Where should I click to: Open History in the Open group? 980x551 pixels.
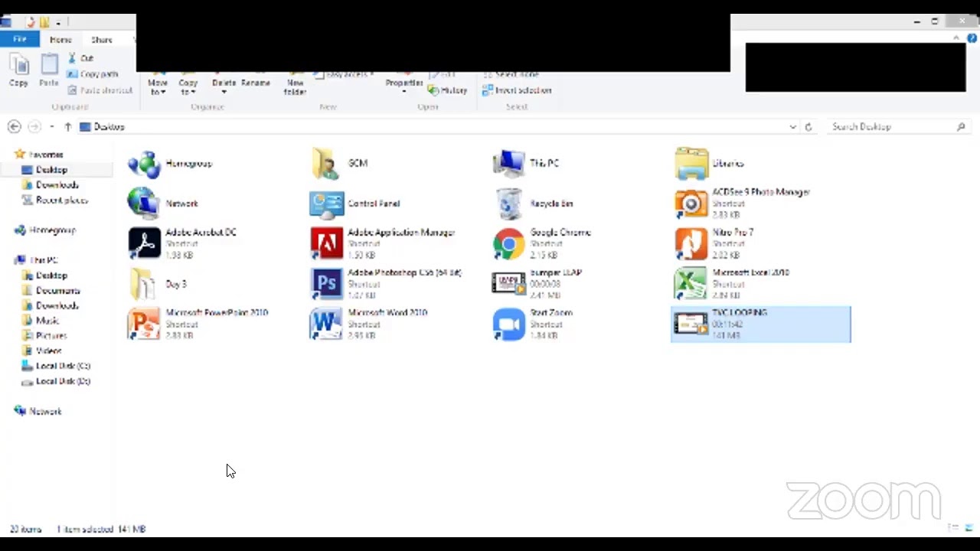point(447,90)
